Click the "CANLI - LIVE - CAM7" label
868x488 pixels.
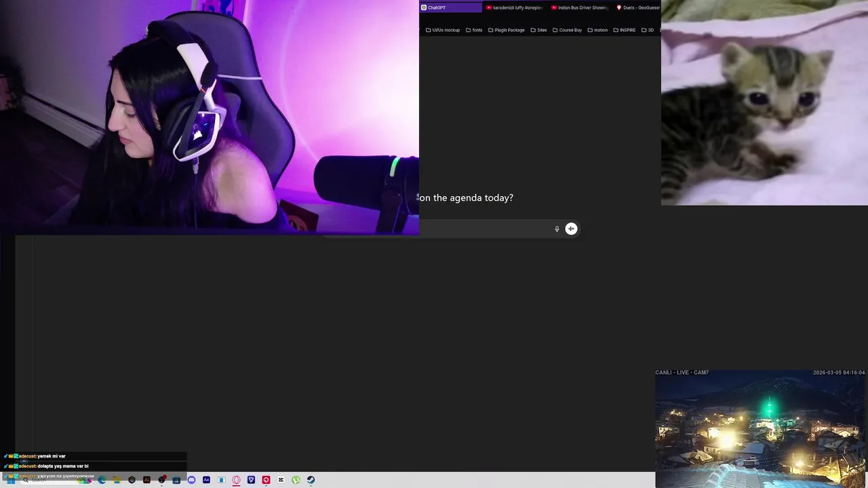tap(682, 372)
